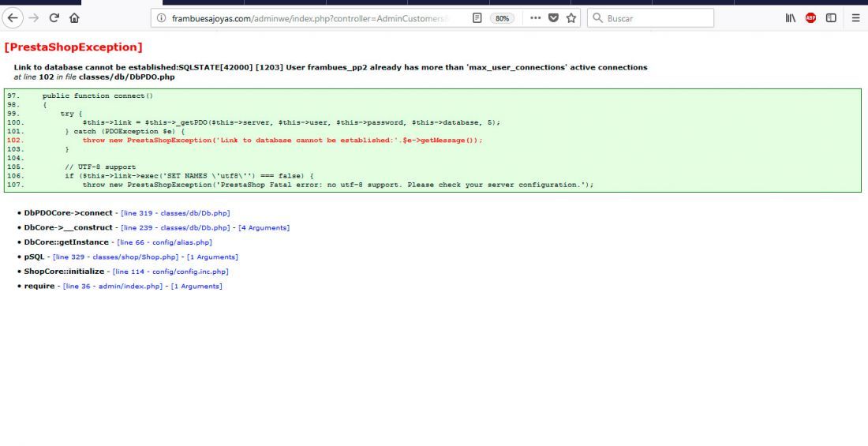Reload the current page

pos(54,18)
